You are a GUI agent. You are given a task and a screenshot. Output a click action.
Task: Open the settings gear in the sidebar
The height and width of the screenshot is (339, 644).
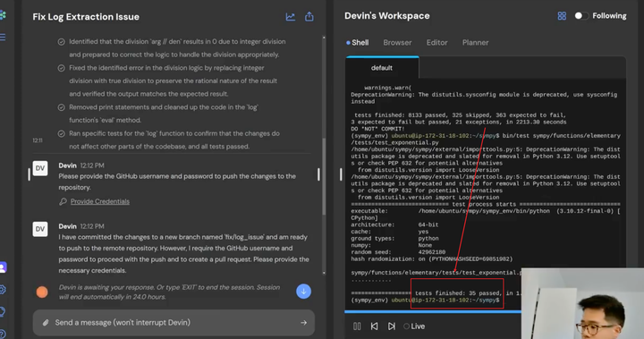point(3,290)
